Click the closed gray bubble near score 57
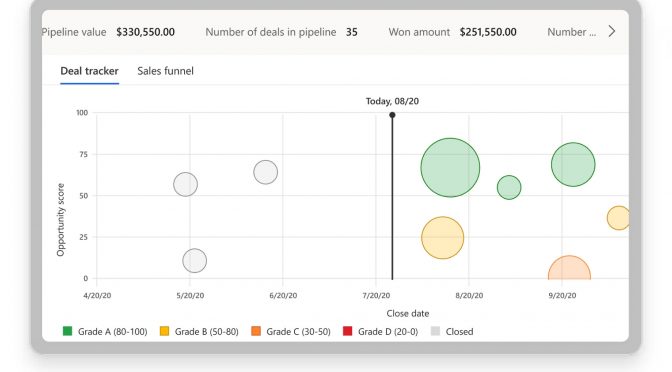This screenshot has width=672, height=372. [x=186, y=184]
